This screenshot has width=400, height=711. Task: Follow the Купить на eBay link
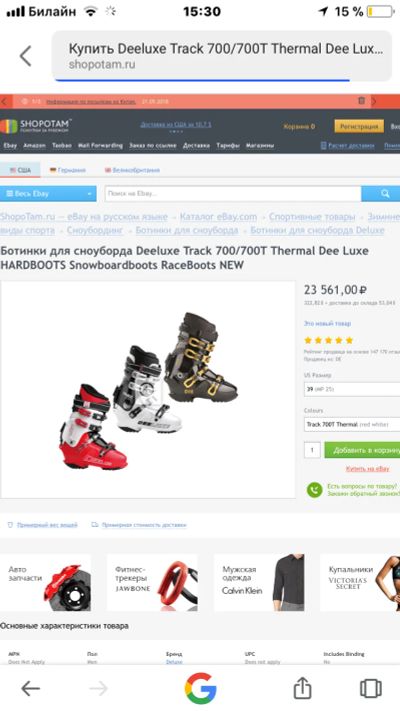click(367, 468)
